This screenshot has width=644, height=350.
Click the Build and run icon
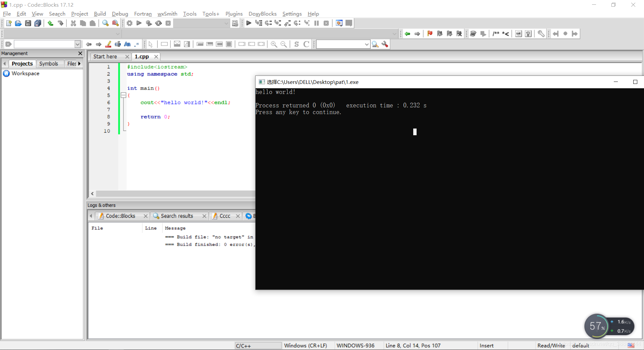[149, 23]
